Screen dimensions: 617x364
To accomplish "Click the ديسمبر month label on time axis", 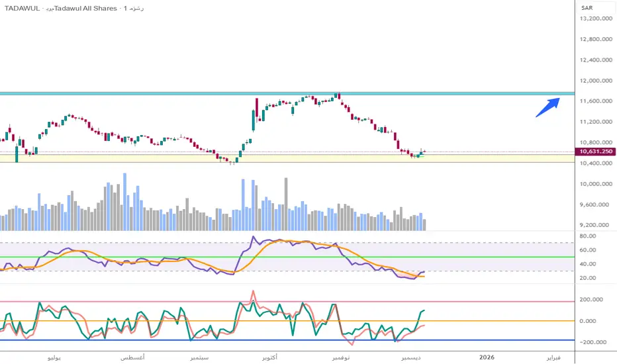I will tap(413, 357).
